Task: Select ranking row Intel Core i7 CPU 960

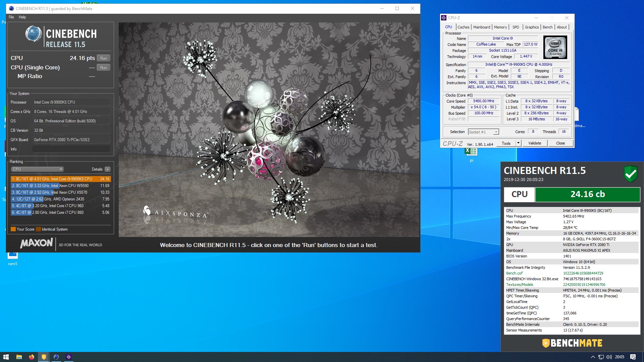Action: tap(61, 206)
